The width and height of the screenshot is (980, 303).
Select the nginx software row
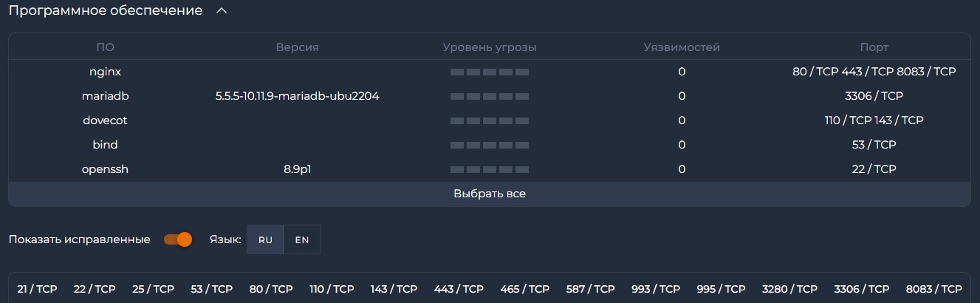pos(105,72)
